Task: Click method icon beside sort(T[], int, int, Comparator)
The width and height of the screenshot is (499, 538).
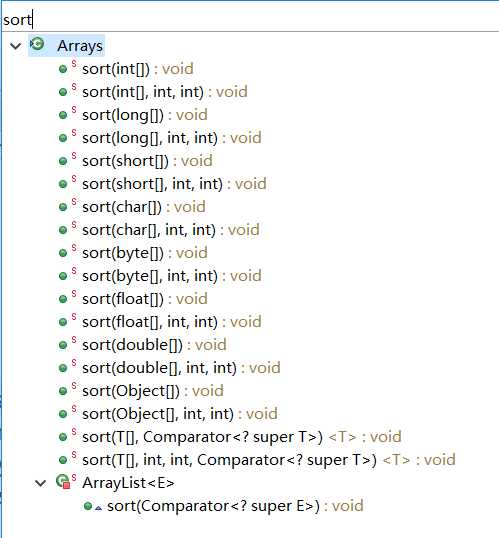Action: tap(63, 460)
